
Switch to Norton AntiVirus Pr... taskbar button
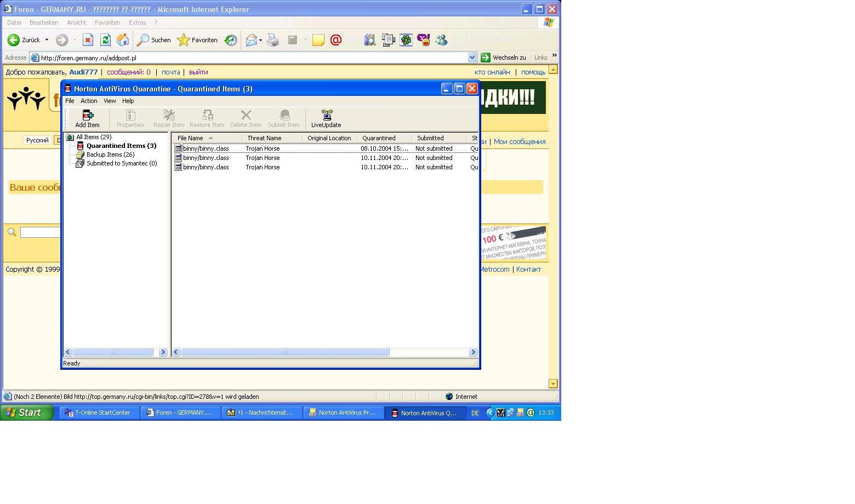coord(343,413)
